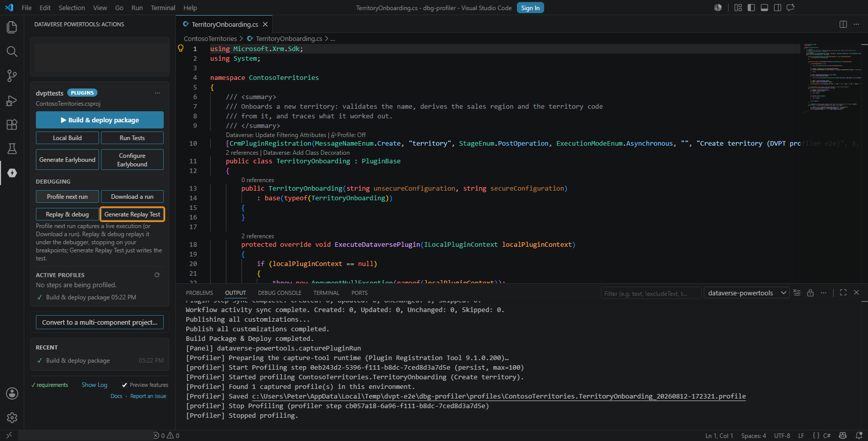
Task: Open the errors and warnings status indicator
Action: (x=167, y=435)
